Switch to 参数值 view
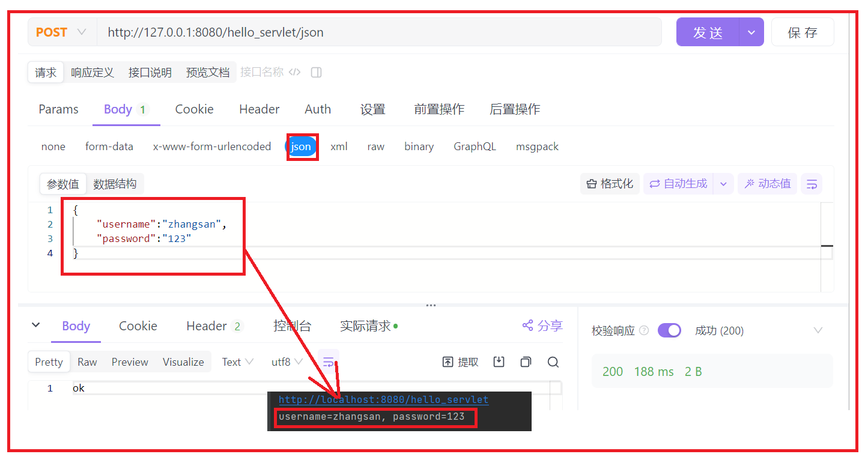Screen dimensions: 868x460 click(63, 184)
